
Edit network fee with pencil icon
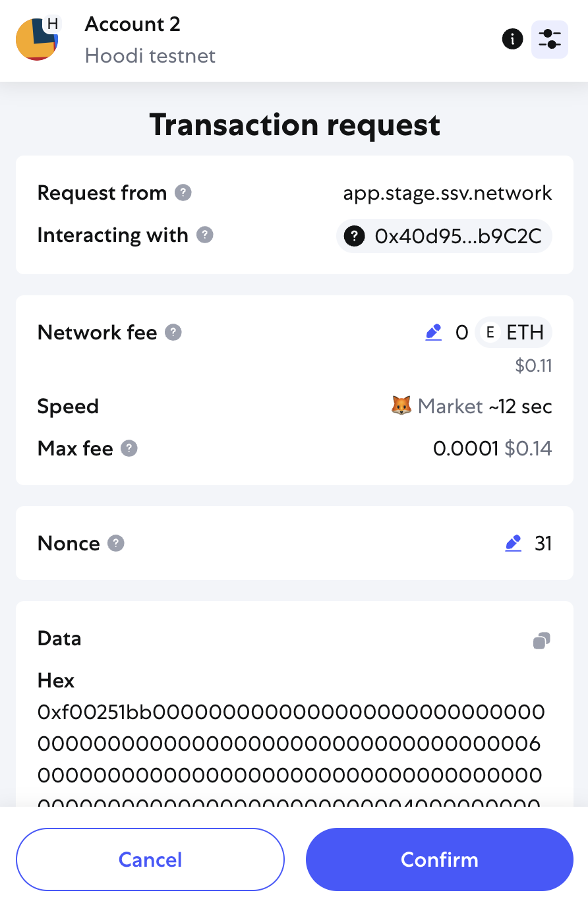point(433,333)
